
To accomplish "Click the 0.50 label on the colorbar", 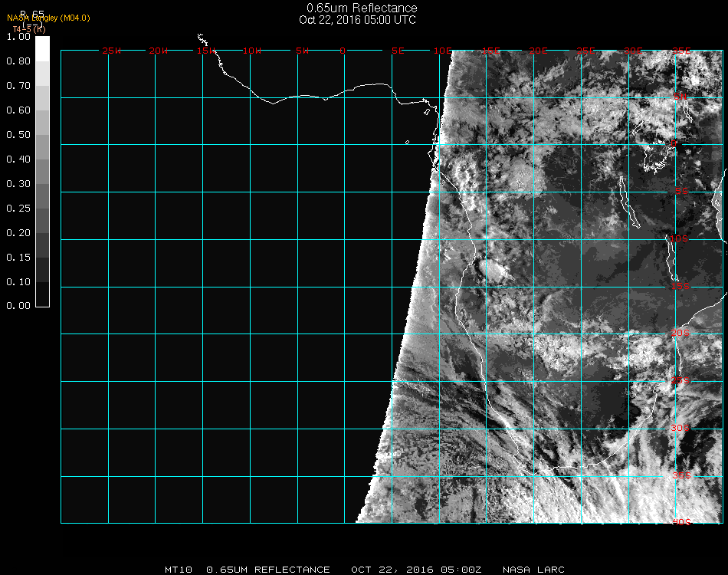I will [18, 135].
